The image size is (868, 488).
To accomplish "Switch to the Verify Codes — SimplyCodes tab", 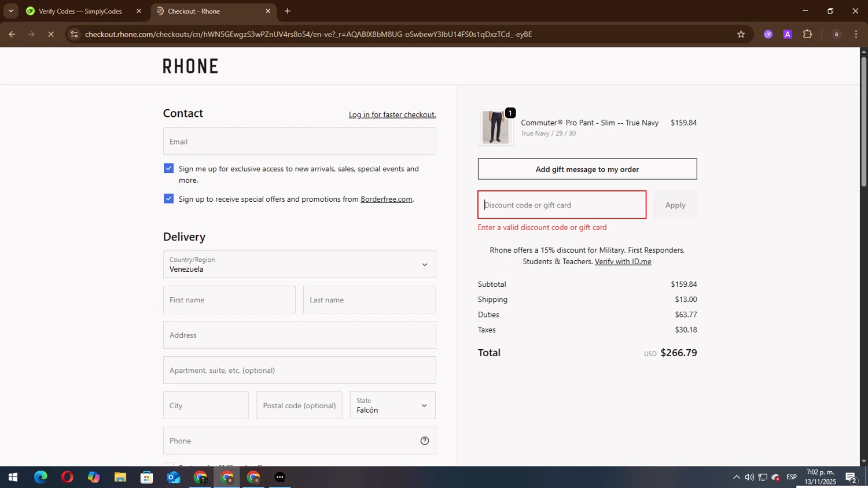I will pyautogui.click(x=80, y=11).
